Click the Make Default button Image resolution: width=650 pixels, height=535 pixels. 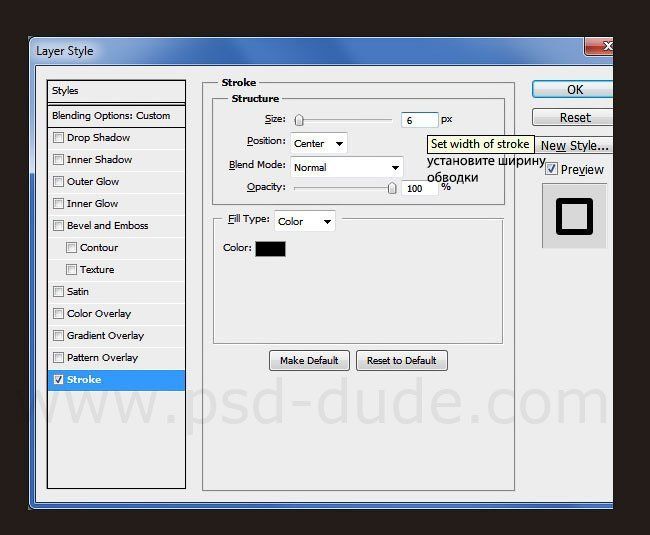(x=309, y=361)
